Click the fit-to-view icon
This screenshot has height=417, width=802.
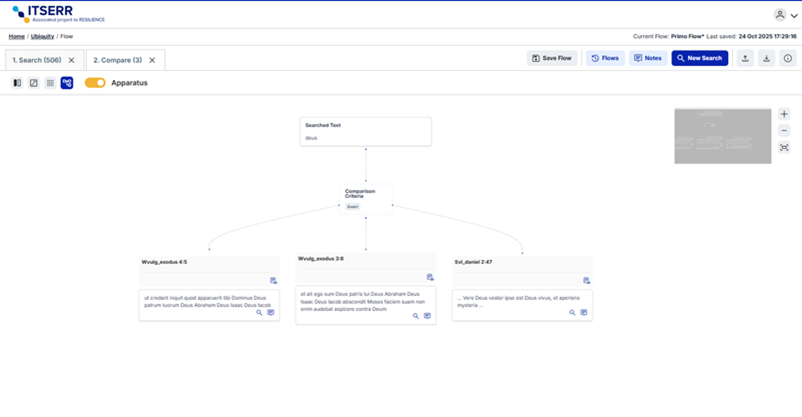[784, 147]
